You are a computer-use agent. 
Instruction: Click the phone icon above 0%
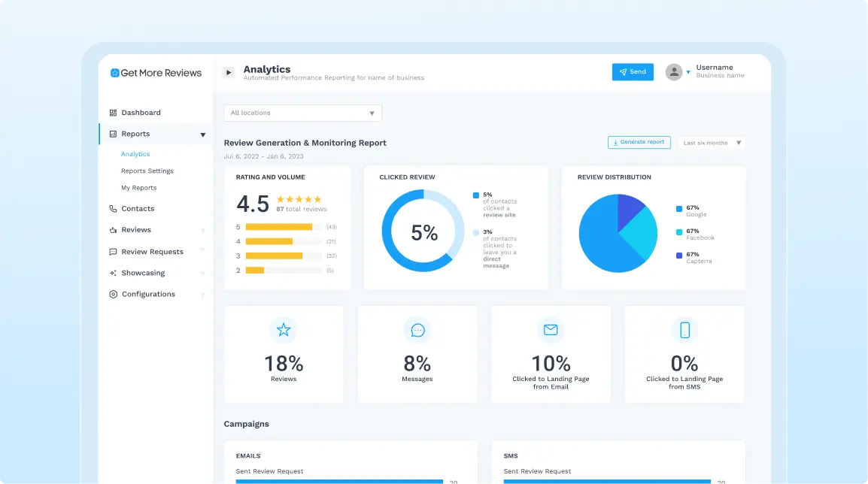pyautogui.click(x=684, y=330)
